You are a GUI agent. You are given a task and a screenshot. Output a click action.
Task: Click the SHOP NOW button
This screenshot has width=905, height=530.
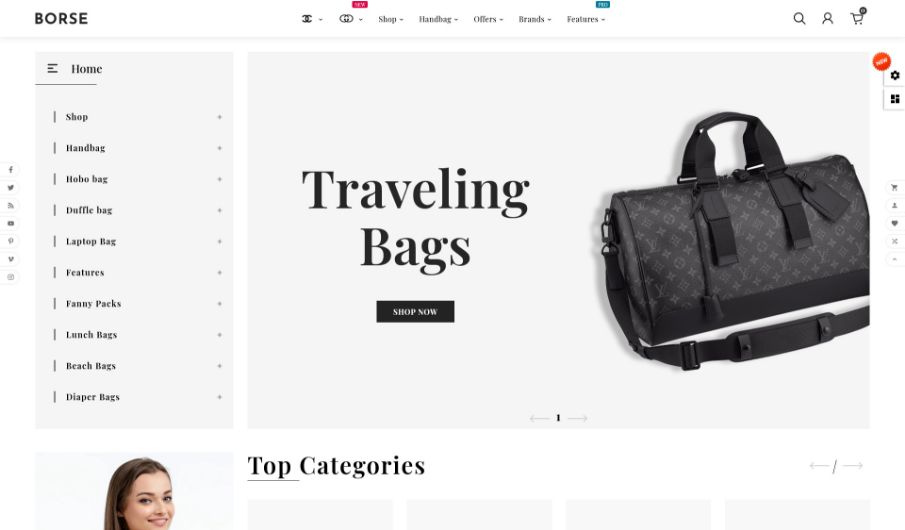(x=415, y=312)
